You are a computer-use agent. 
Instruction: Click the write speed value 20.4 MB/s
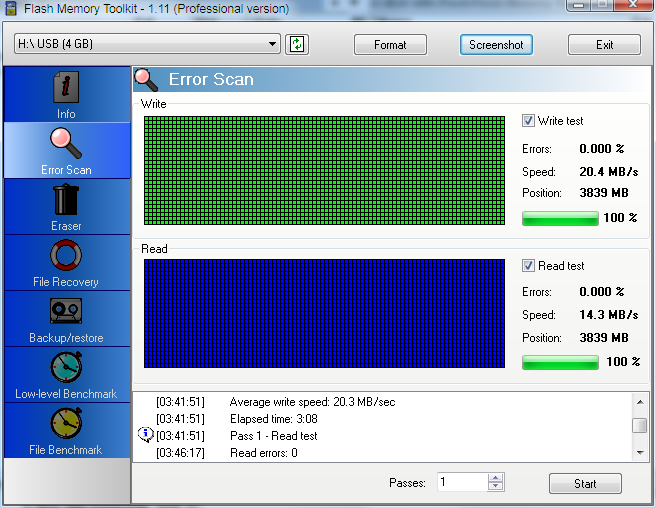[609, 172]
